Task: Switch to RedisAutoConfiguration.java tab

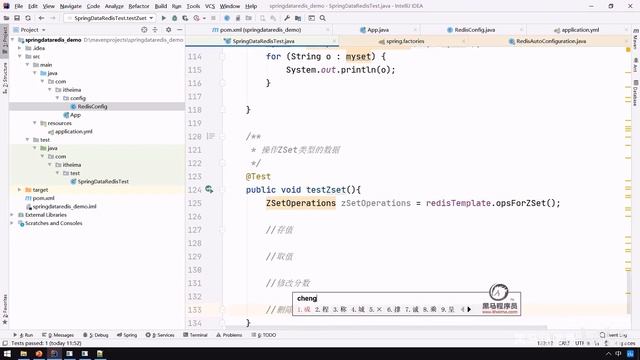Action: pyautogui.click(x=547, y=41)
